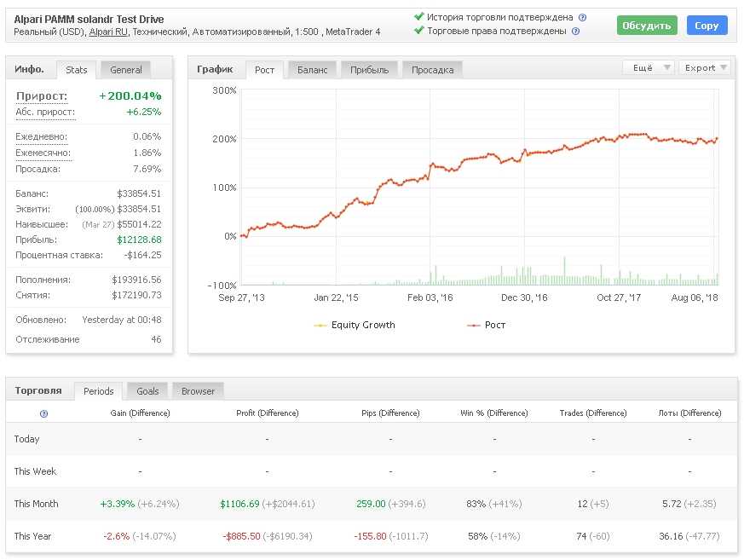The height and width of the screenshot is (560, 744).
Task: Click the green Обсудить button
Action: (647, 26)
